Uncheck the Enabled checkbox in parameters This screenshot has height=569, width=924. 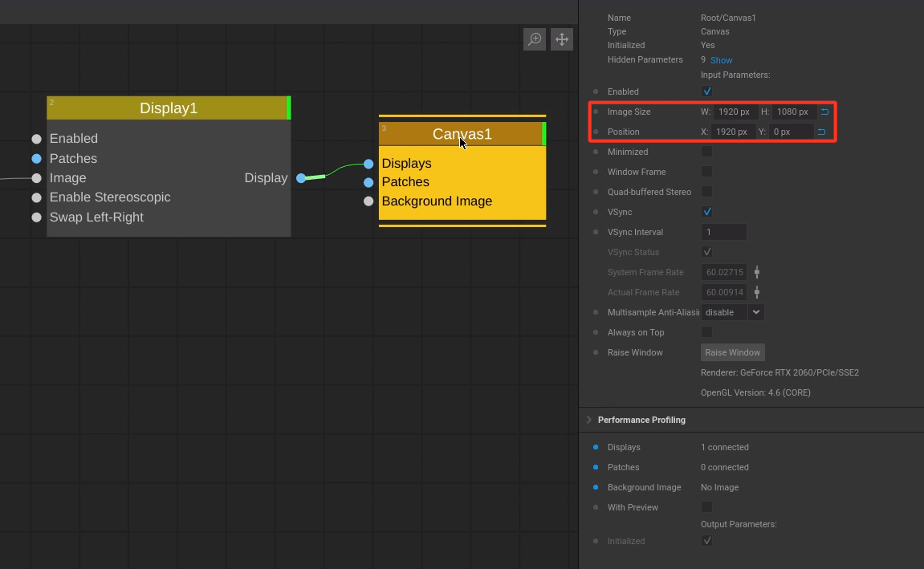tap(706, 91)
